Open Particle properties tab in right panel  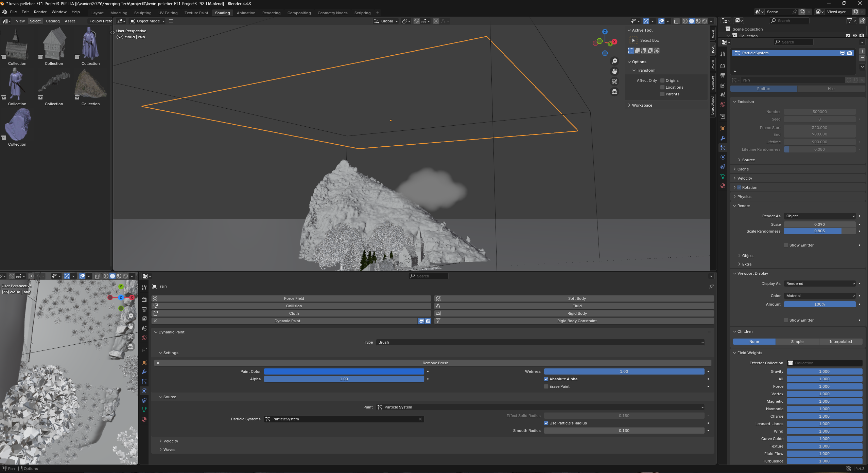click(723, 148)
